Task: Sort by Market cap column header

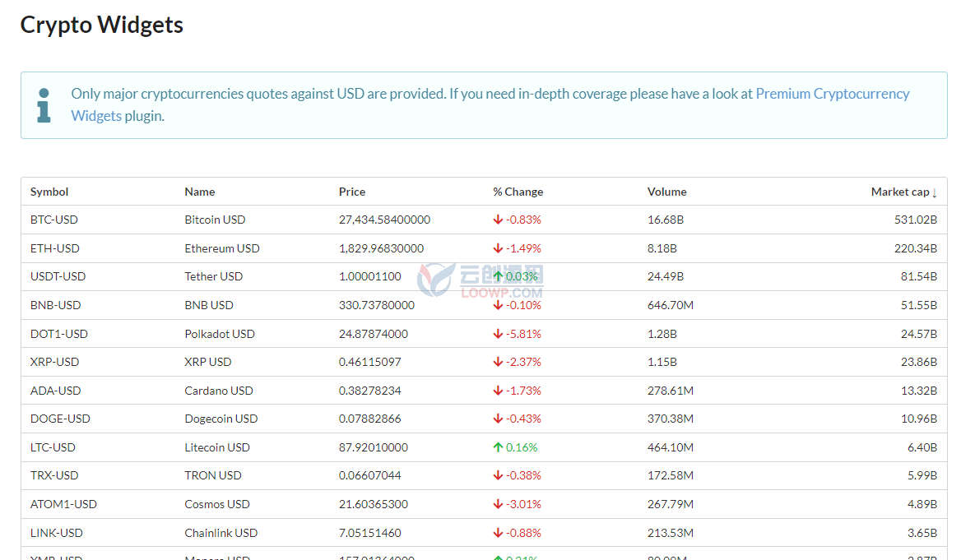Action: click(x=900, y=192)
